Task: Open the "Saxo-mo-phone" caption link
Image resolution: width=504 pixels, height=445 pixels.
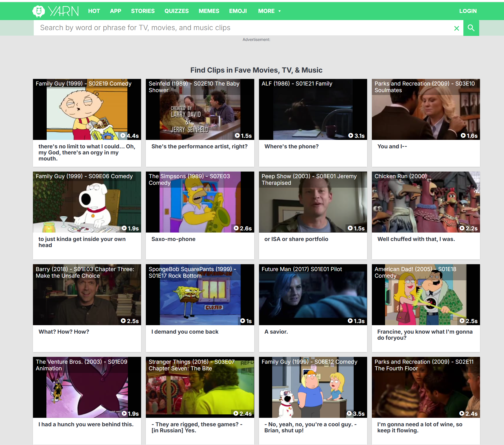Action: [x=173, y=239]
